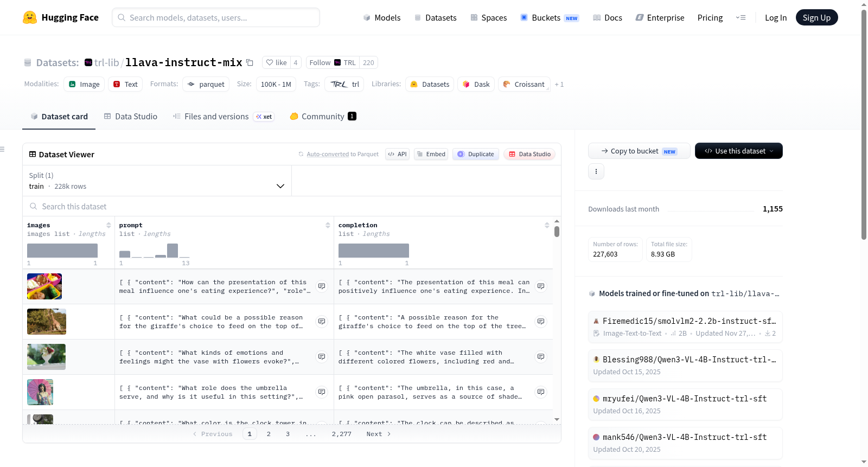Screen dimensions: 868x467
Task: Open Spaces in top navigation
Action: (488, 17)
